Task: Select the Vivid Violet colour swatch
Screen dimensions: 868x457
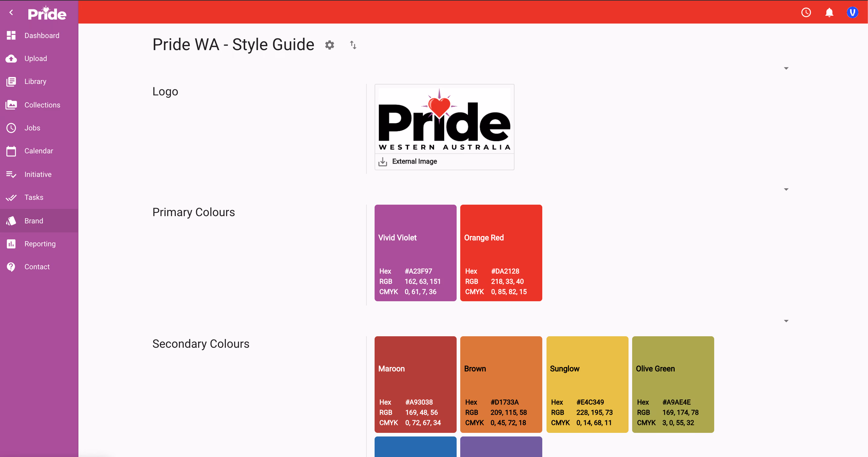Action: pyautogui.click(x=416, y=253)
